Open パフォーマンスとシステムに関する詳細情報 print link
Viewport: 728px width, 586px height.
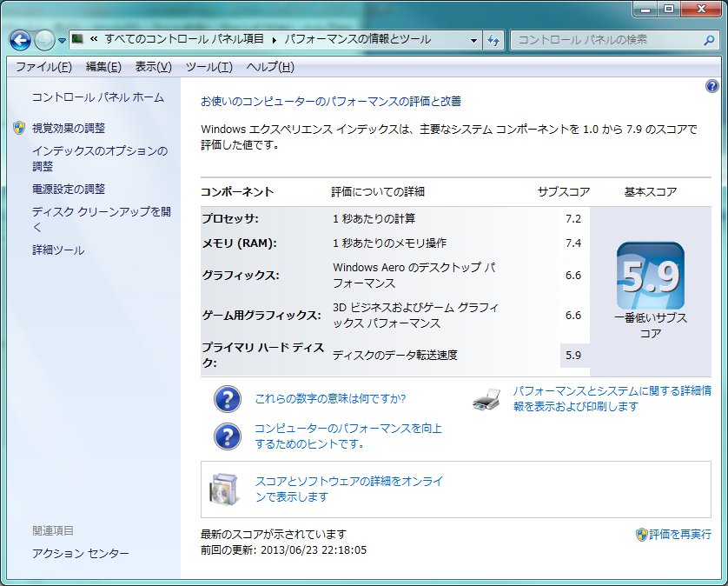coord(612,399)
